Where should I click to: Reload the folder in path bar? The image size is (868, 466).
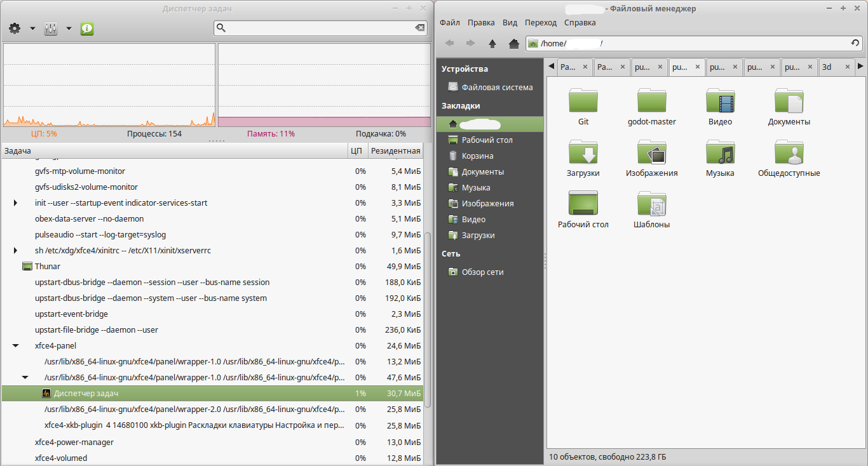coord(855,43)
